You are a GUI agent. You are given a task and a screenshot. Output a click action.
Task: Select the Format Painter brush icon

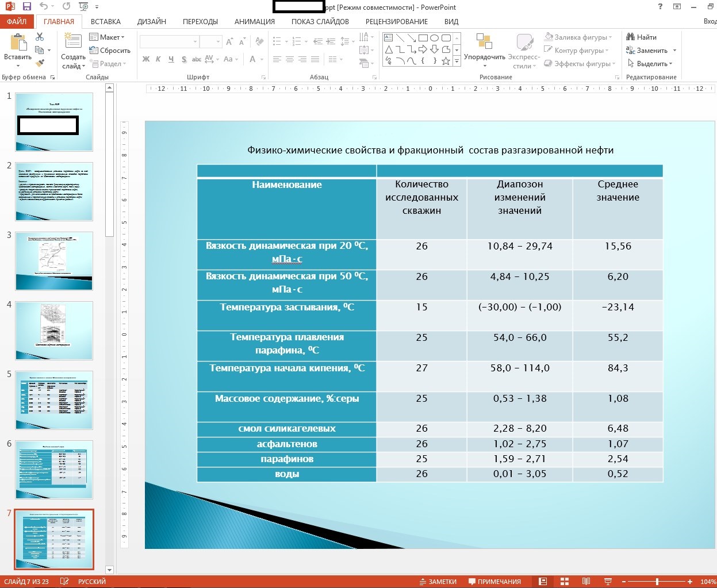coord(40,63)
